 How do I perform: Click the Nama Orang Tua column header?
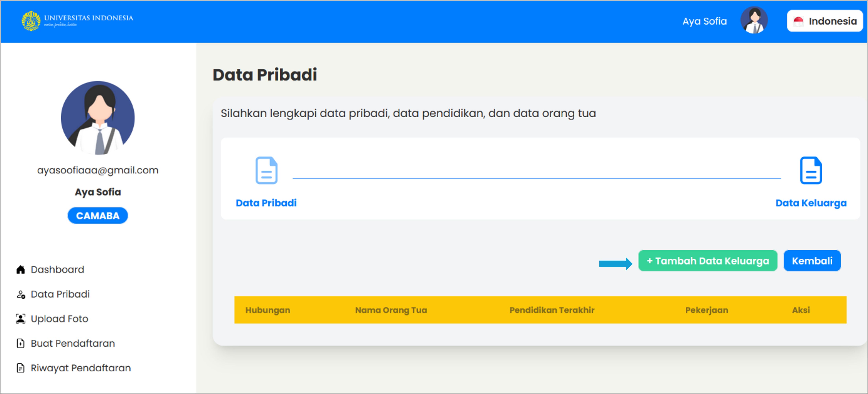[x=391, y=310]
